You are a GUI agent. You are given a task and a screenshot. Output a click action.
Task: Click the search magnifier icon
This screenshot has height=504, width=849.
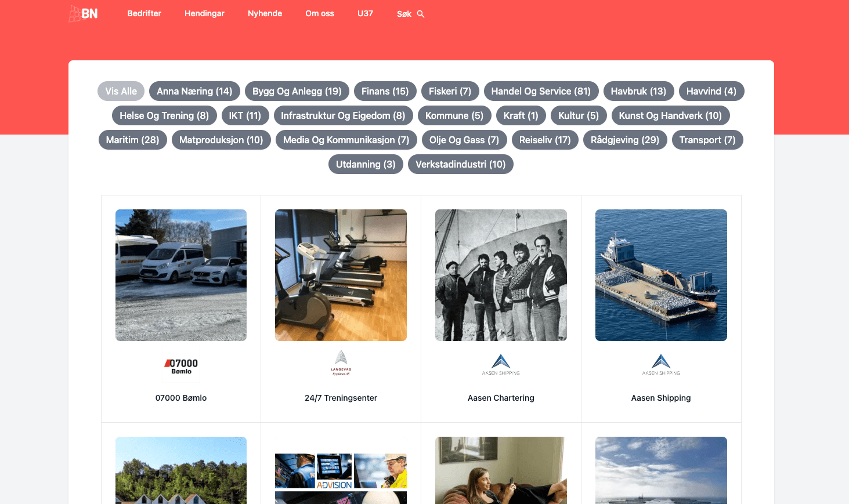tap(421, 14)
